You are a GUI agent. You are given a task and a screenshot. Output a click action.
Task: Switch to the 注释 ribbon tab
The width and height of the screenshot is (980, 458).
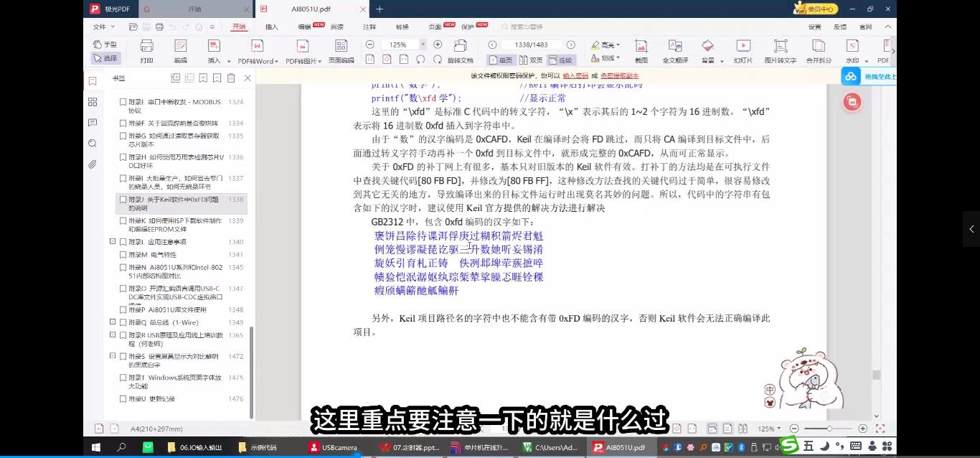369,27
